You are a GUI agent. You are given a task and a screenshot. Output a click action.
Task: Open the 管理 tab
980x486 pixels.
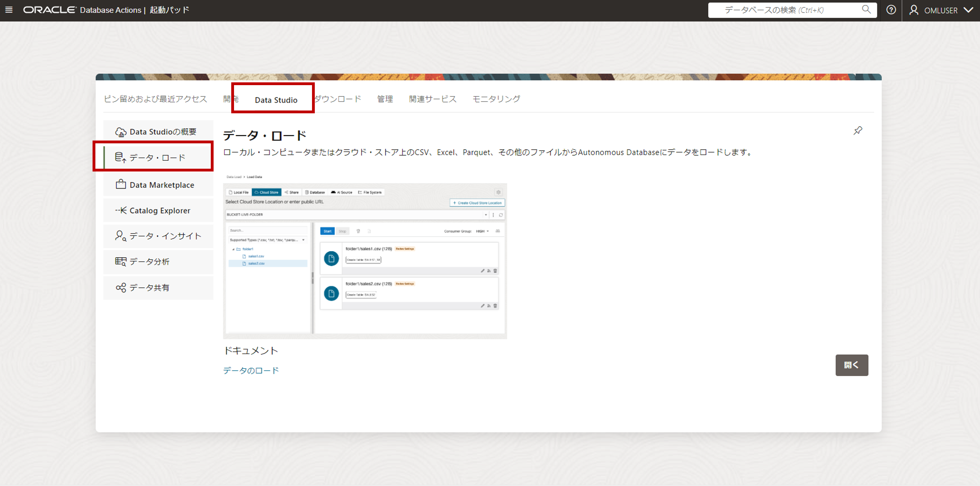click(x=385, y=99)
